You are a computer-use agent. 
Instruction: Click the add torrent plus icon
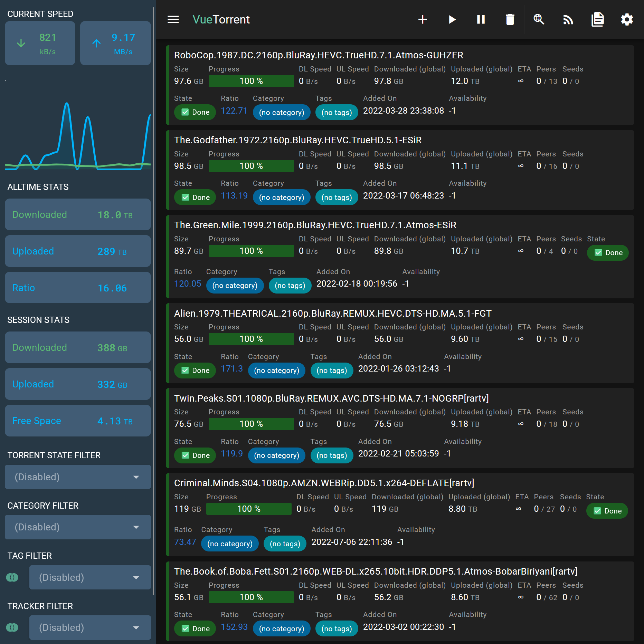click(423, 20)
